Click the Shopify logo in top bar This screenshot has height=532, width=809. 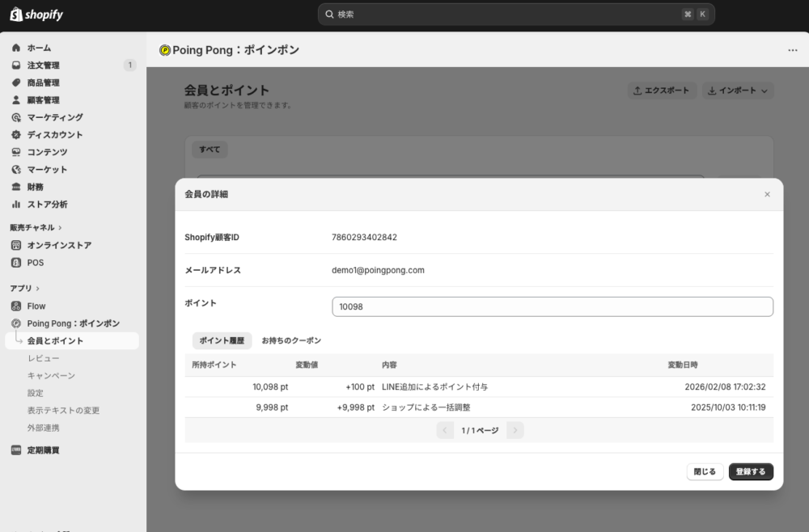36,15
